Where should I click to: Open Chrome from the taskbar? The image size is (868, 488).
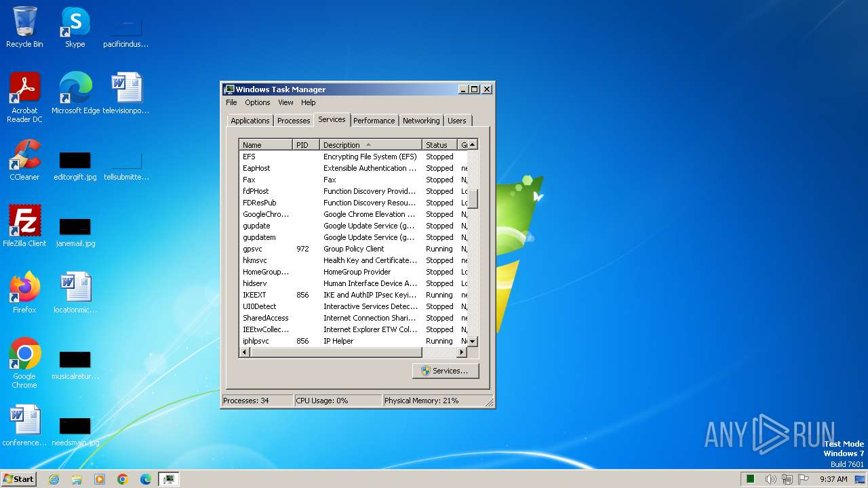pyautogui.click(x=123, y=479)
